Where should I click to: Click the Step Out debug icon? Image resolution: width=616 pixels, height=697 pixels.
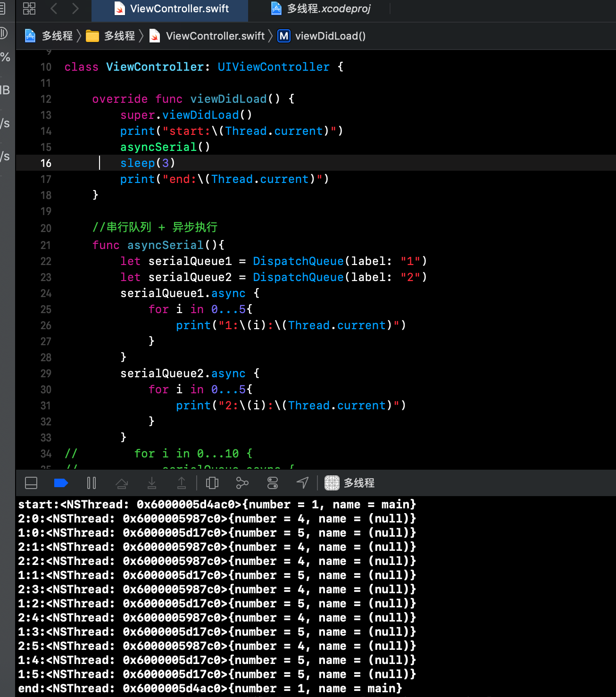tap(182, 483)
